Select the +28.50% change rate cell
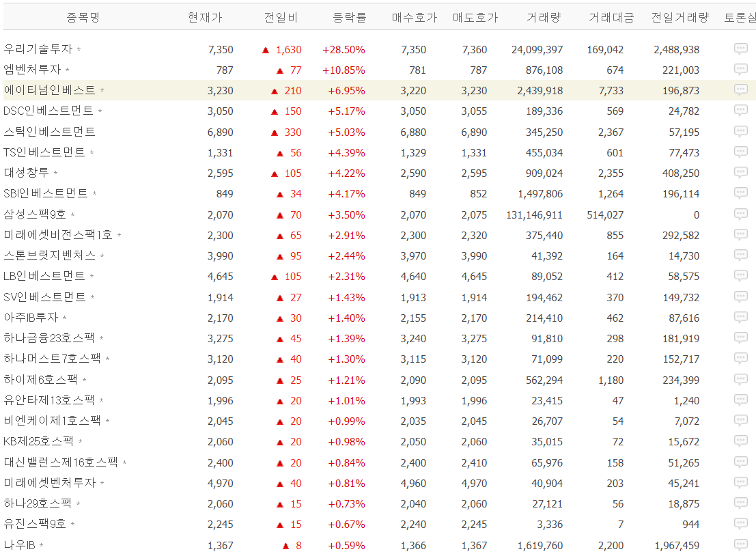756x556 pixels. coord(344,50)
